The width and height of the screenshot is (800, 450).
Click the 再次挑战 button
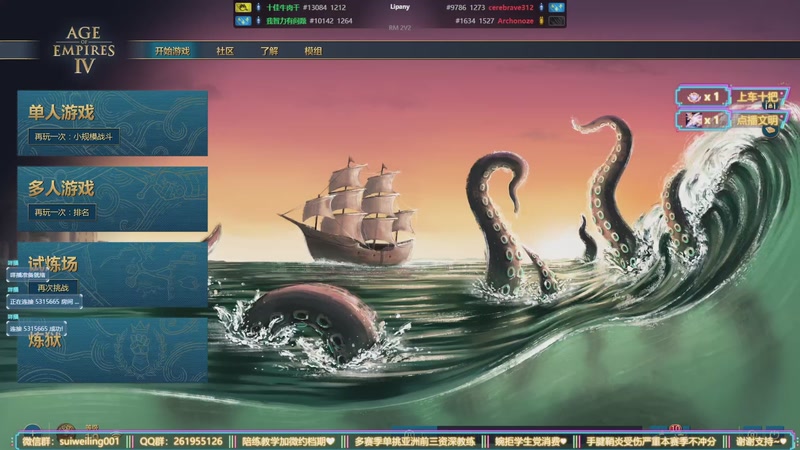pos(53,288)
